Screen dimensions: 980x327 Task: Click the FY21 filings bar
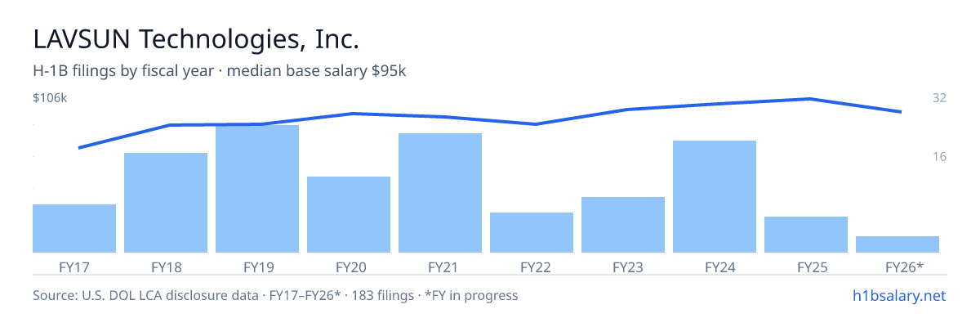tap(440, 193)
